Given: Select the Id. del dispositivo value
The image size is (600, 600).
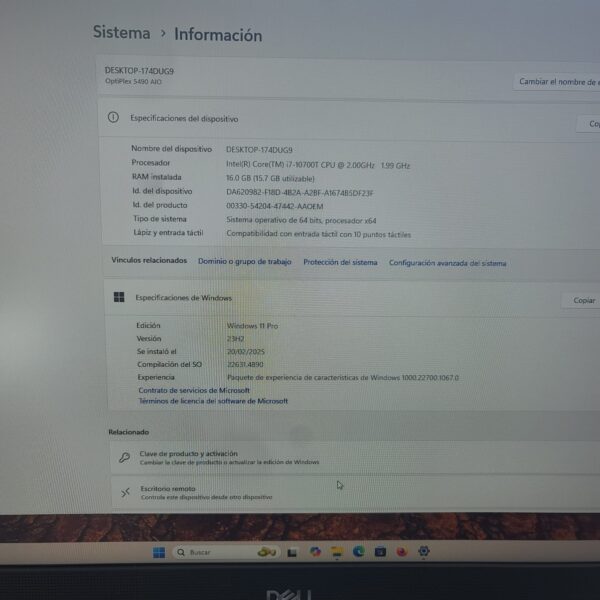Looking at the screenshot, I should click(x=300, y=193).
